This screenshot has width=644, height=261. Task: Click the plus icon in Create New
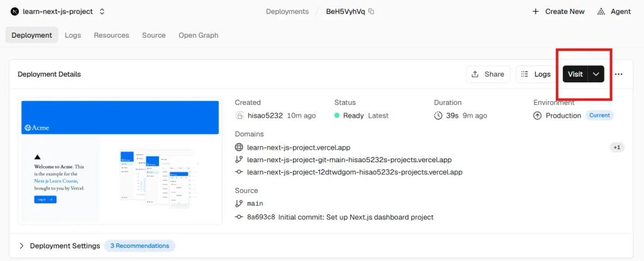tap(536, 11)
